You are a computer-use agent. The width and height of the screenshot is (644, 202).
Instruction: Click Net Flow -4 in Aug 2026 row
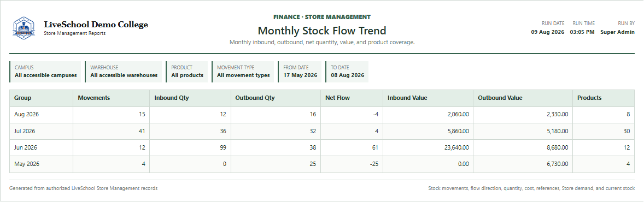(x=352, y=115)
